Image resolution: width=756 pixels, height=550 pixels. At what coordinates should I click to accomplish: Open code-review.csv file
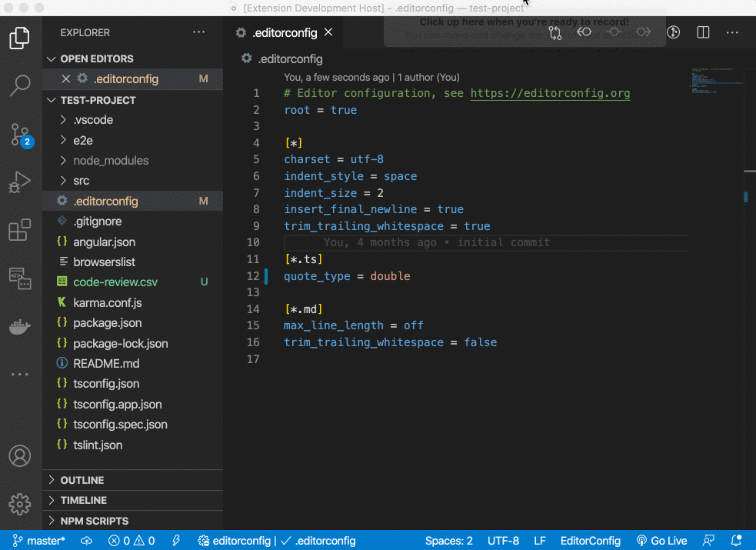132,282
